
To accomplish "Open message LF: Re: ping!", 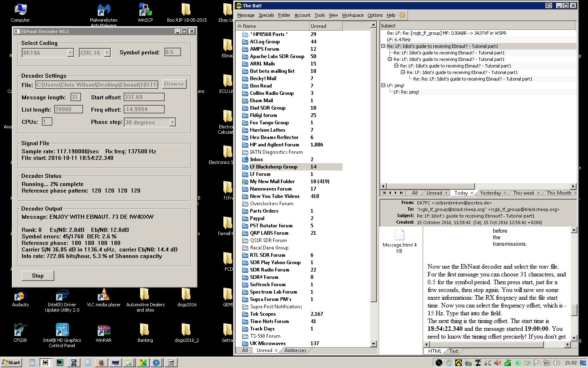I will point(406,92).
